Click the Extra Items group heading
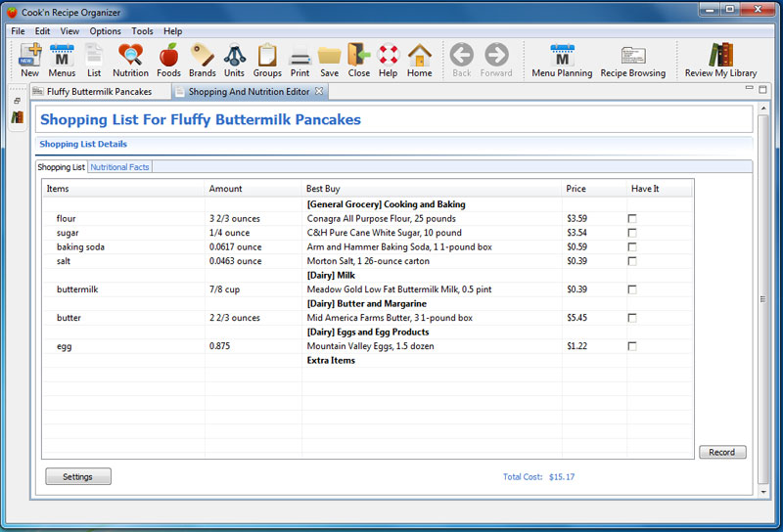This screenshot has width=783, height=532. (x=331, y=360)
